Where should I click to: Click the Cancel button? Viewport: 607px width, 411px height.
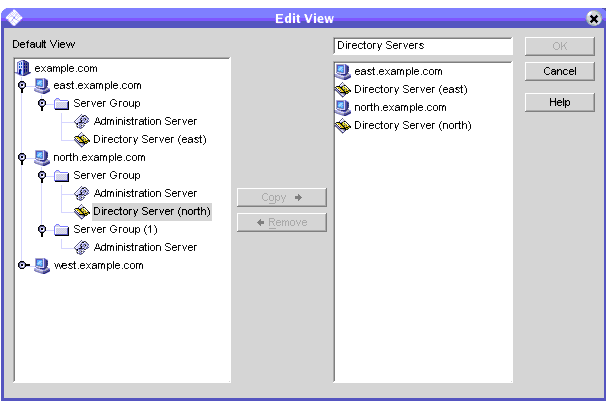tap(559, 71)
